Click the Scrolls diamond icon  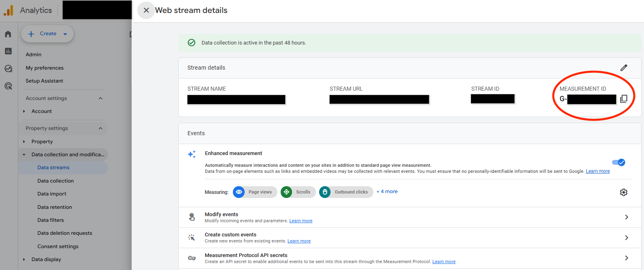(286, 192)
